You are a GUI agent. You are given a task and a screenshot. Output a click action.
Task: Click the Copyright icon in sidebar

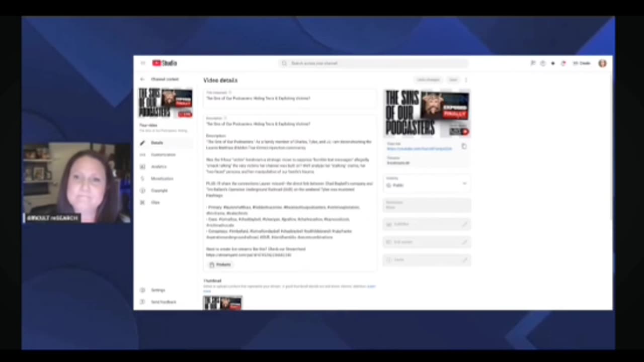point(142,191)
